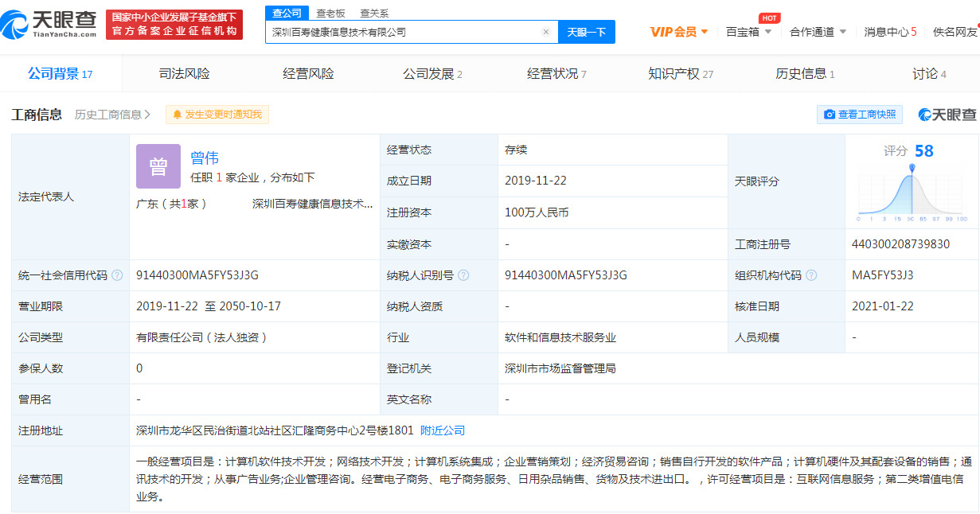Click the help icon beside 统一社会信用代码
The height and width of the screenshot is (514, 980).
(x=117, y=275)
